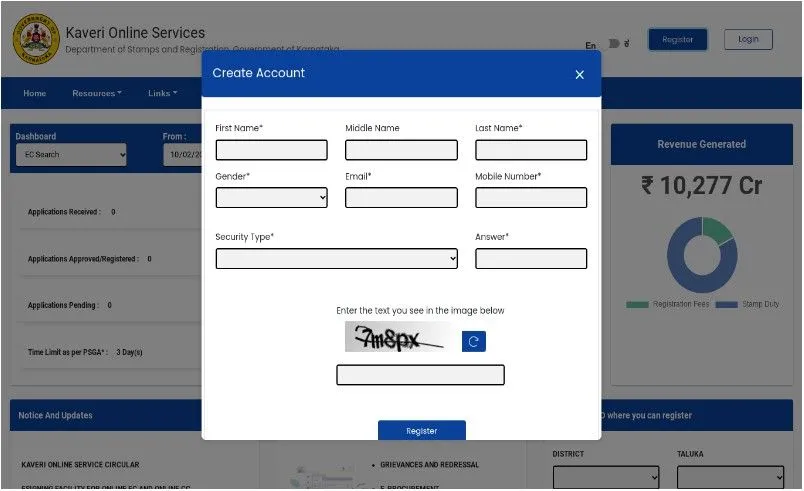Click the captcha text entry box
This screenshot has width=804, height=491.
tap(420, 375)
